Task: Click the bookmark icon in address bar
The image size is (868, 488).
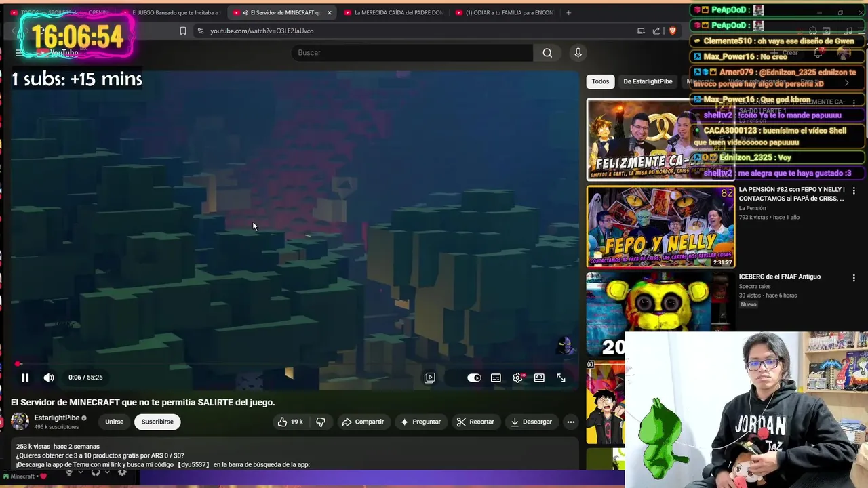Action: click(183, 30)
